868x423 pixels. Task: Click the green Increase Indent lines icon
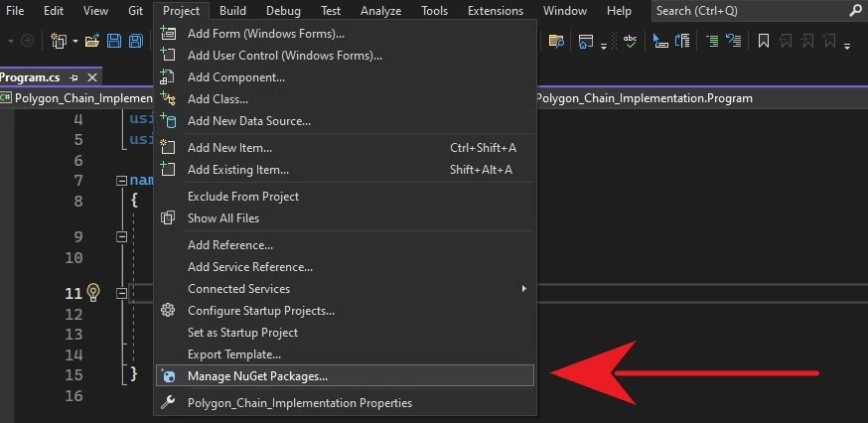tap(712, 41)
